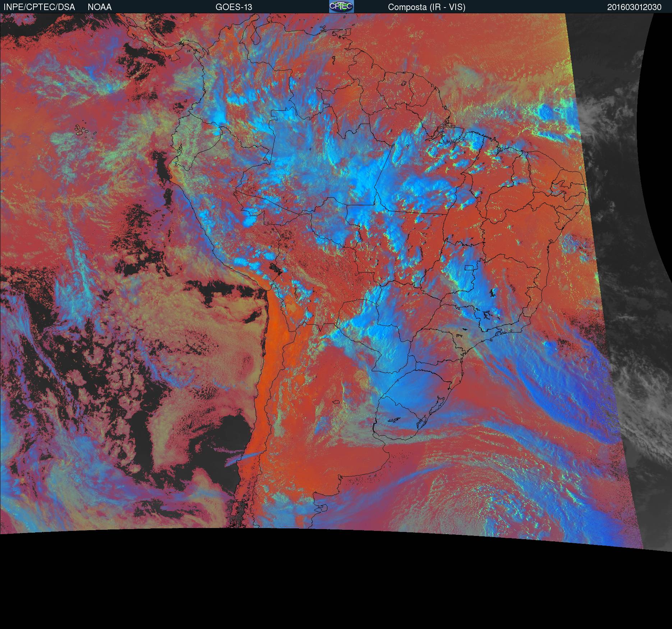Image resolution: width=672 pixels, height=629 pixels.
Task: Click the 201603012030 timestamp
Action: point(634,7)
